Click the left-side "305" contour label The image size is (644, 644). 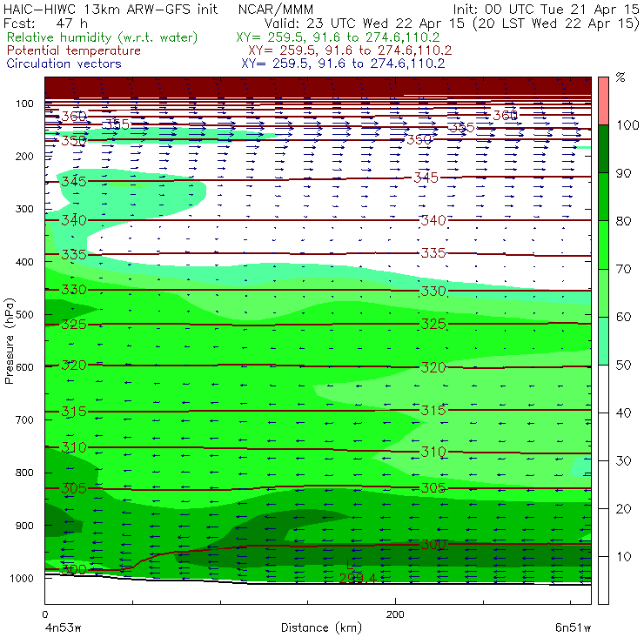coord(74,488)
